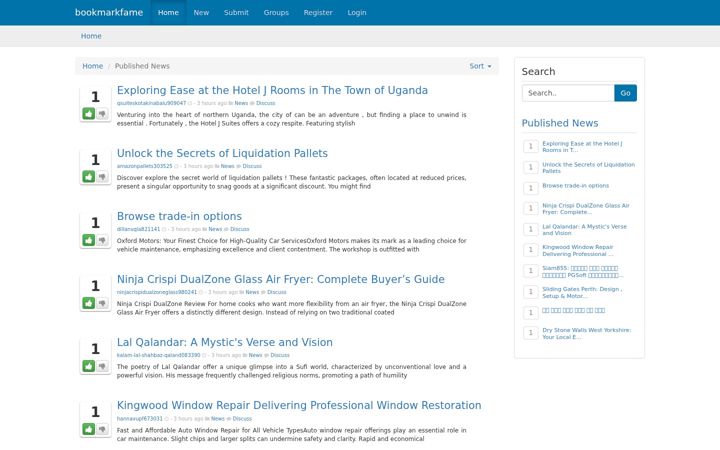Open the Browse trade-in options article
The image size is (720, 450).
tap(179, 216)
